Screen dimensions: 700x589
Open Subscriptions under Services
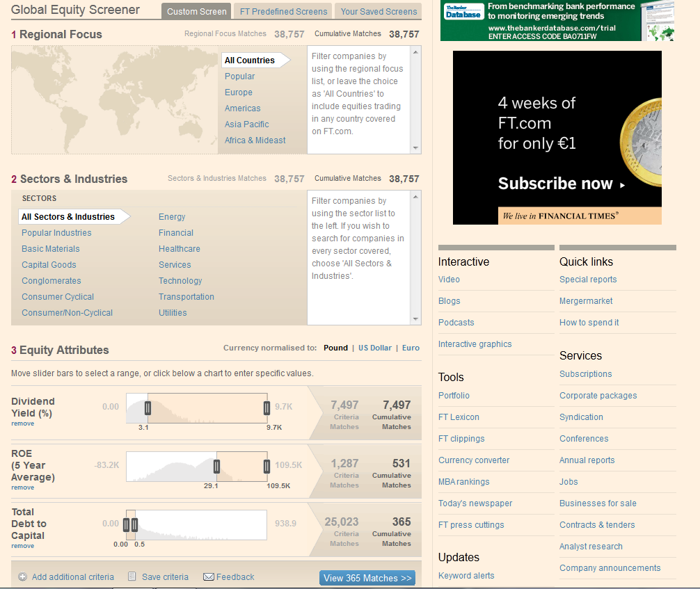coord(585,374)
